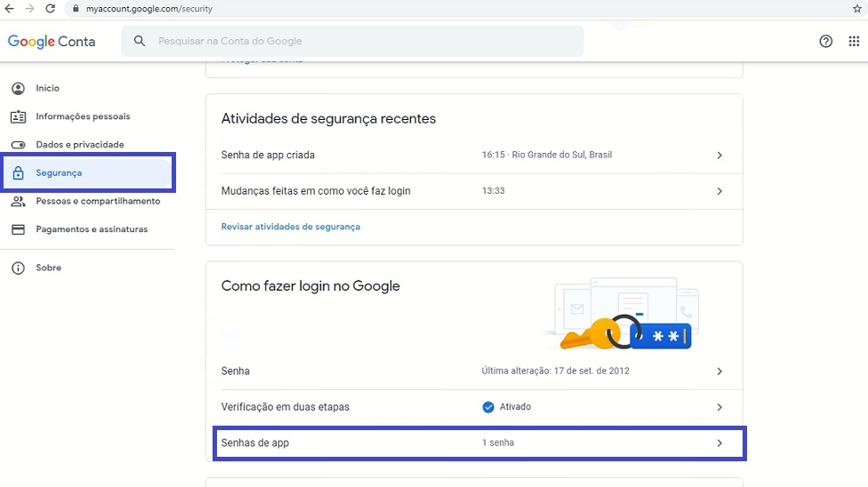Viewport: 868px width, 487px height.
Task: Click Mudanças feitas em como você faz login
Action: (316, 191)
